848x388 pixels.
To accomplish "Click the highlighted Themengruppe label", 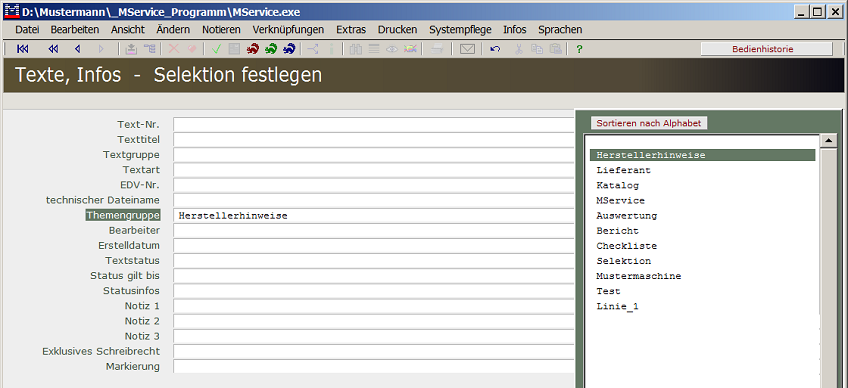I will coord(123,215).
